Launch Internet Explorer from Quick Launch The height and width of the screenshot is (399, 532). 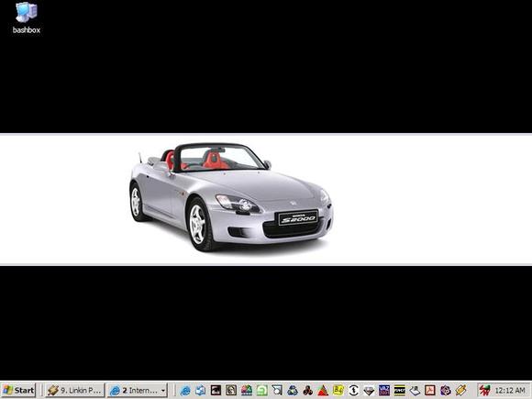click(185, 391)
